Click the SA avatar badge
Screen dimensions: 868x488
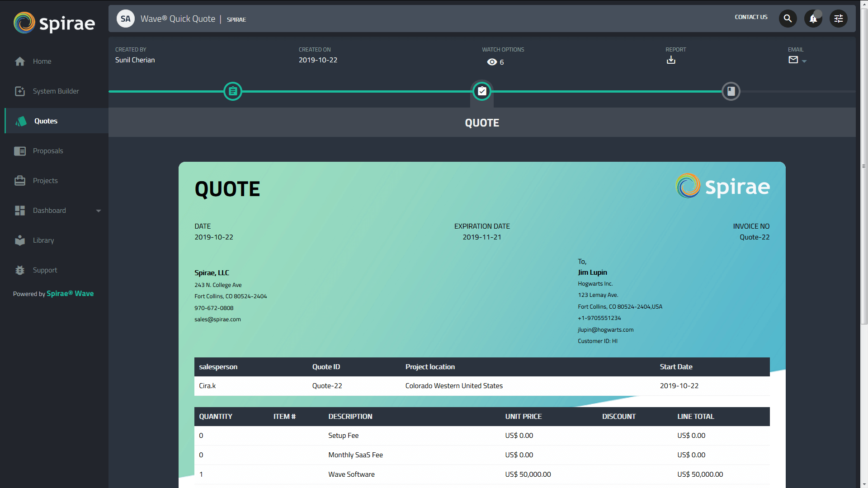point(126,19)
